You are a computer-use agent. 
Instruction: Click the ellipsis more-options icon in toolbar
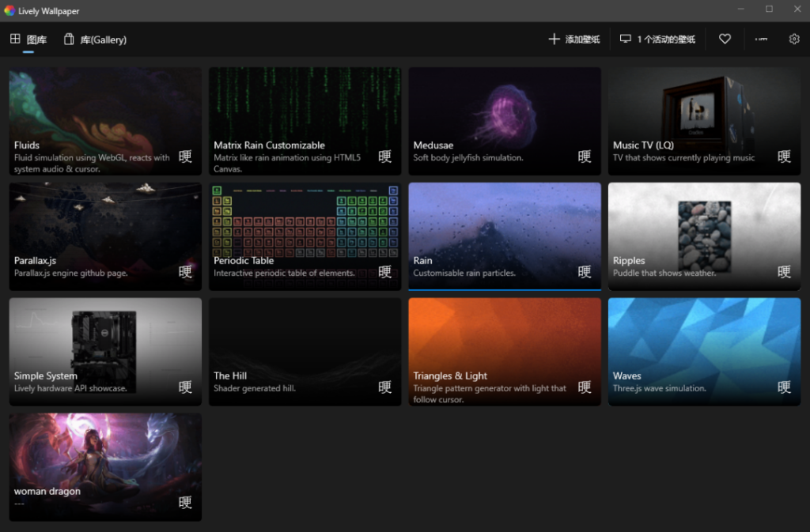pyautogui.click(x=761, y=39)
